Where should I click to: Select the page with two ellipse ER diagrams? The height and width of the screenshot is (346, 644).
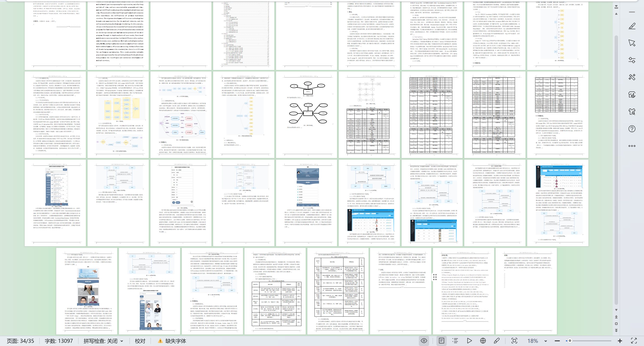pos(306,114)
